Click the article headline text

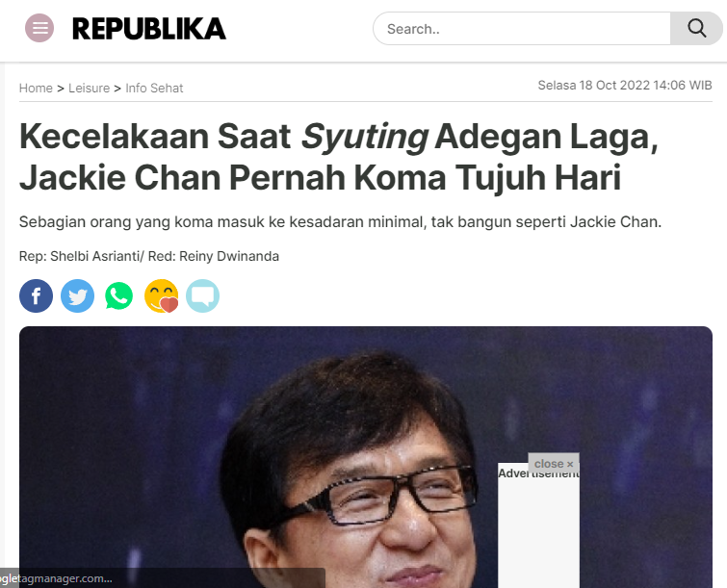tap(339, 157)
